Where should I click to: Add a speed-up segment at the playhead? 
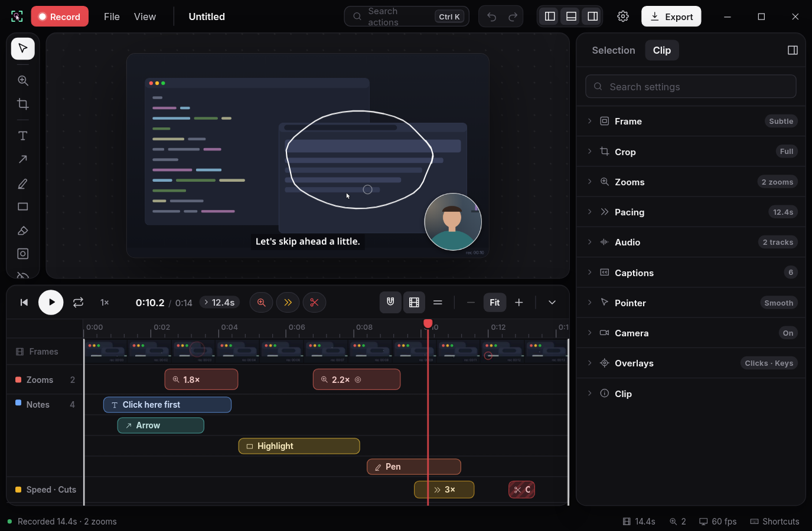pos(288,303)
